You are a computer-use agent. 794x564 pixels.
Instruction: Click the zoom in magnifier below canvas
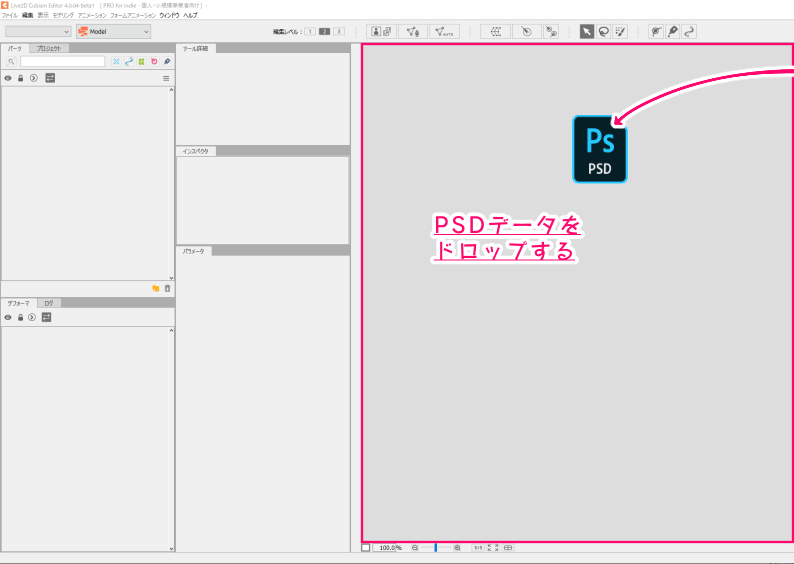457,548
